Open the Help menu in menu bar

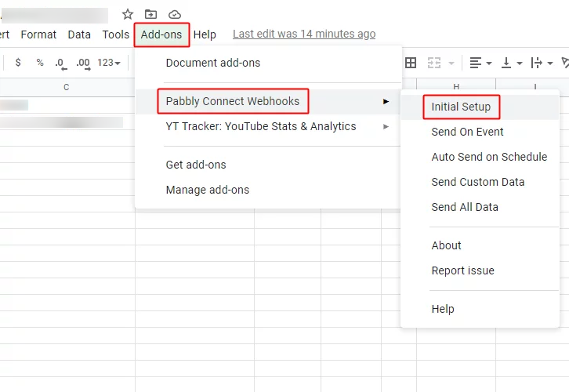coord(205,34)
